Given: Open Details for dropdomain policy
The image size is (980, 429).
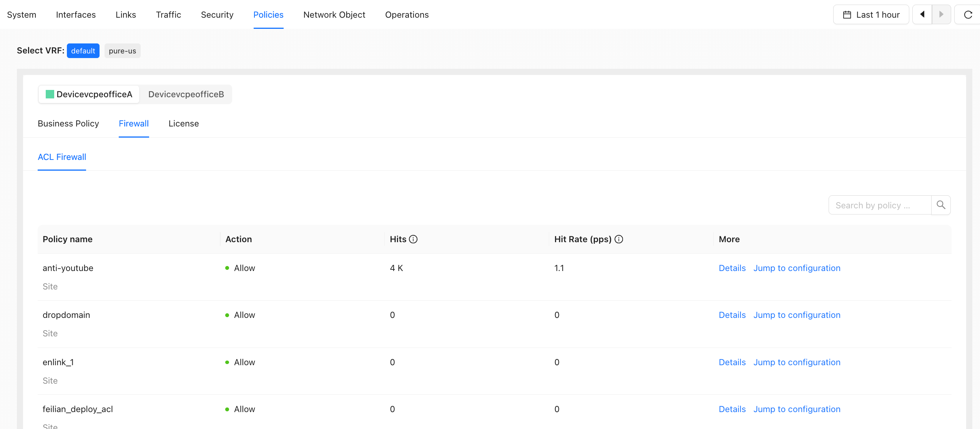Looking at the screenshot, I should tap(732, 315).
